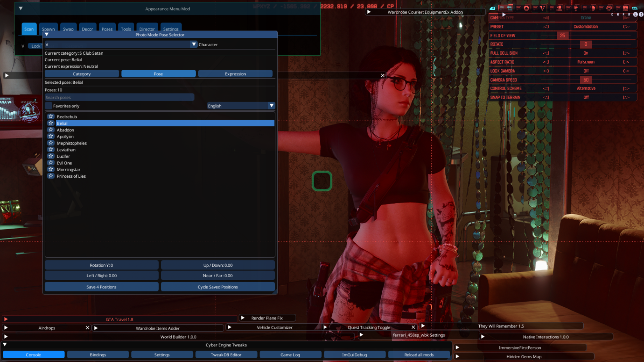Adjust the Rotate slider handle

(586, 44)
